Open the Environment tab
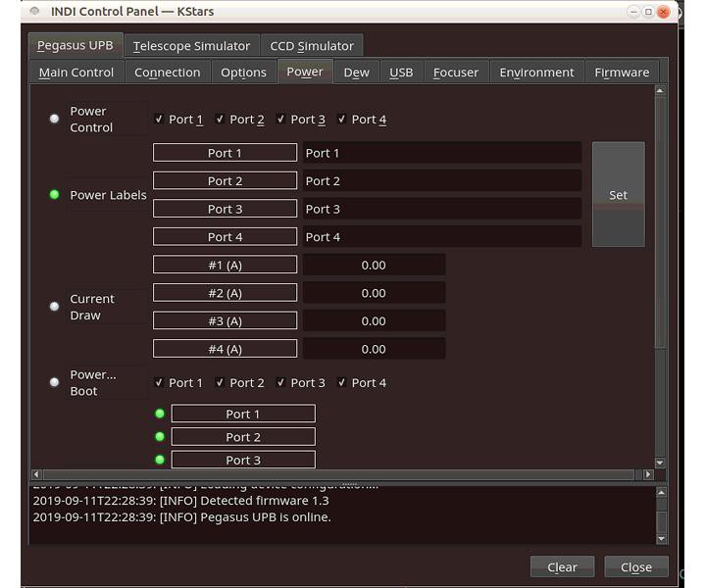Viewport: 706px width, 588px height. click(536, 73)
